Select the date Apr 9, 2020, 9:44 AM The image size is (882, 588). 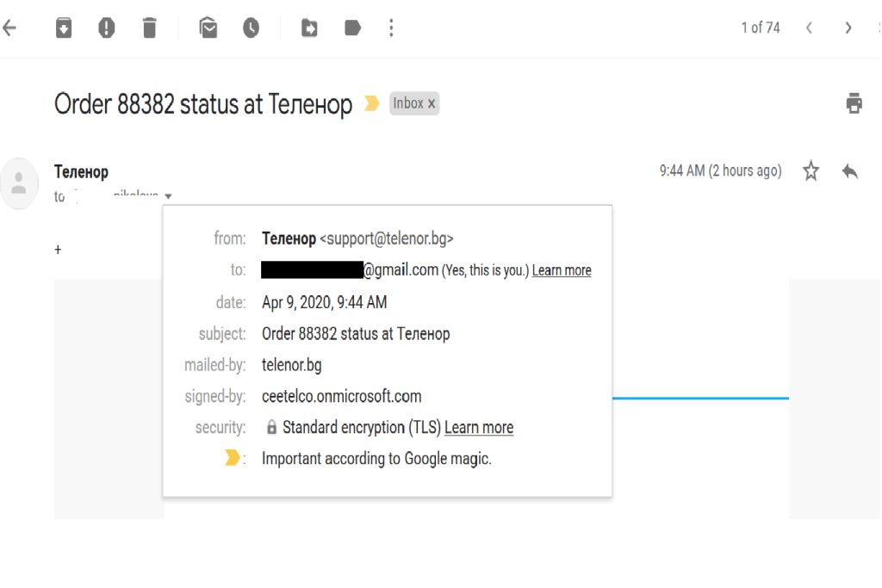324,302
